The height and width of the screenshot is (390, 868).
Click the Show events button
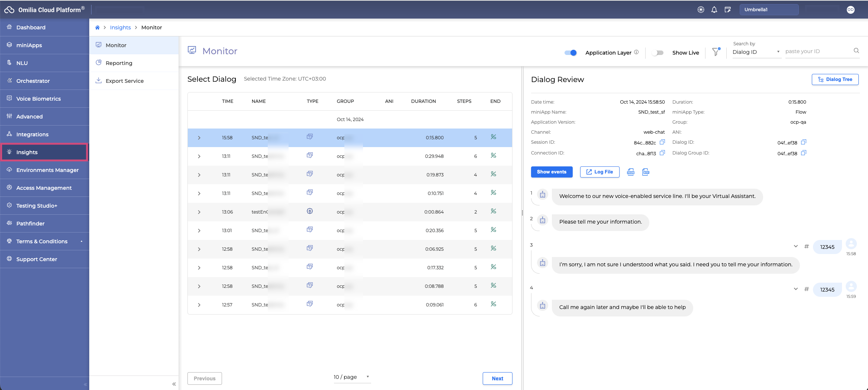[x=552, y=172]
